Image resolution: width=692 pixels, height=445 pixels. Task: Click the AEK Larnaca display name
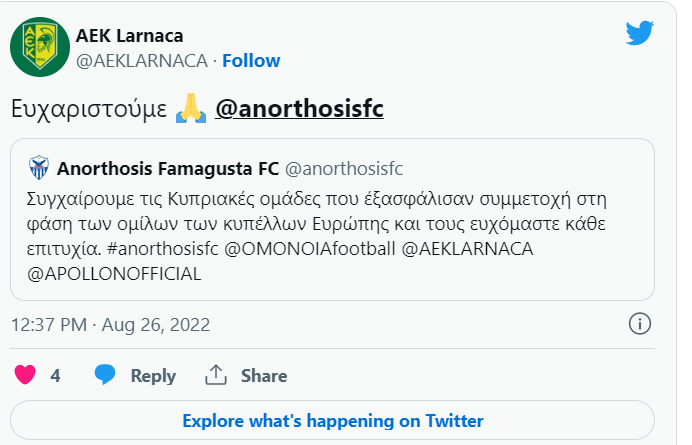pyautogui.click(x=129, y=36)
